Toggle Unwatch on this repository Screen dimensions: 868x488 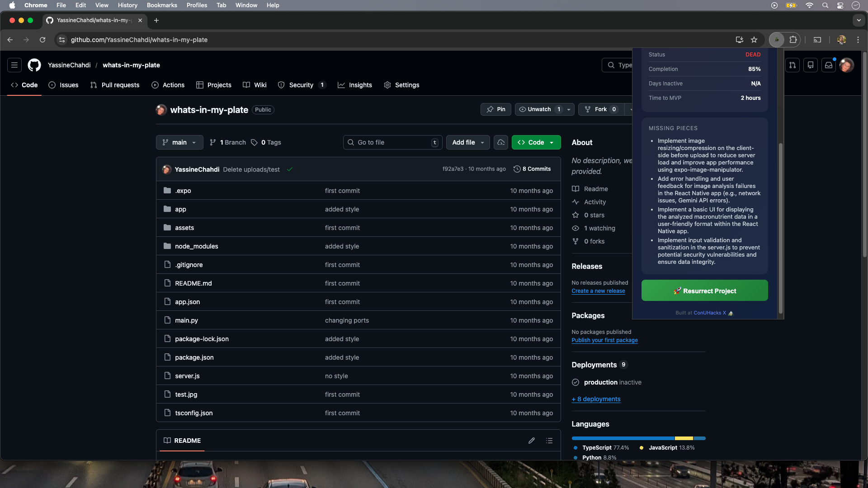[x=539, y=109]
